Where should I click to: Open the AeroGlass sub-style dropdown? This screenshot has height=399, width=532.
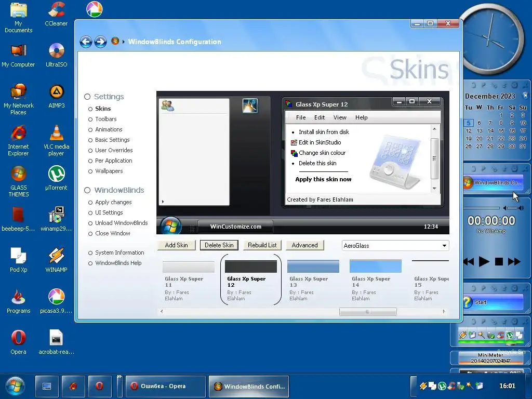395,246
